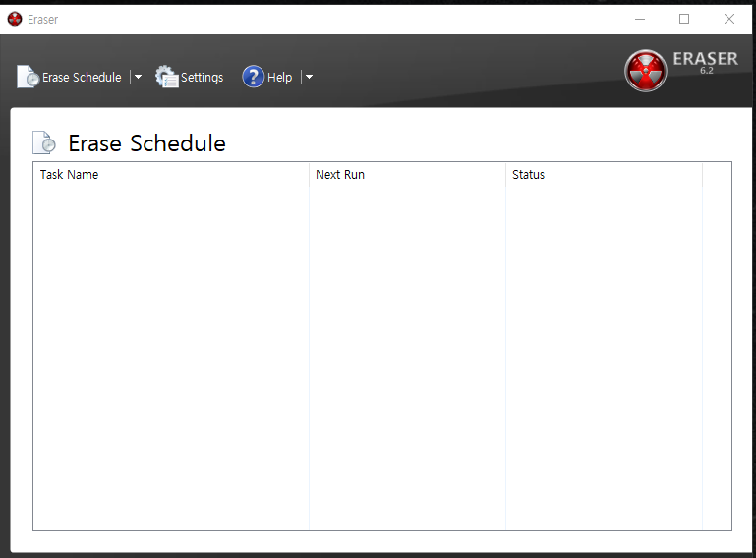Click the Help toolbar label
Image resolution: width=756 pixels, height=558 pixels.
tap(279, 77)
